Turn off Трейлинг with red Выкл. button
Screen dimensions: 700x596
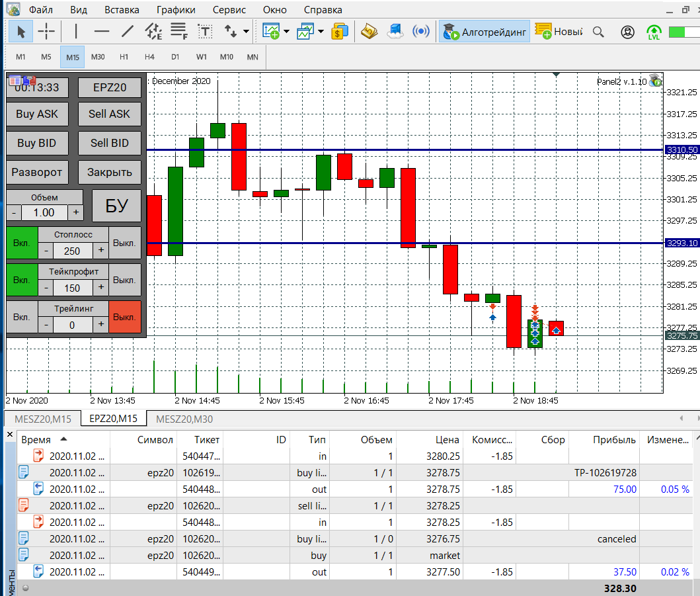pos(124,317)
